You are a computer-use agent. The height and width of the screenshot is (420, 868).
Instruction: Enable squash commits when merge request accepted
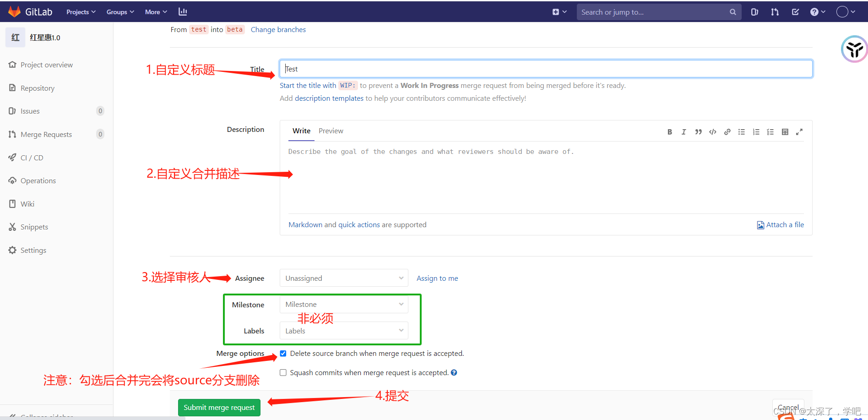click(283, 372)
